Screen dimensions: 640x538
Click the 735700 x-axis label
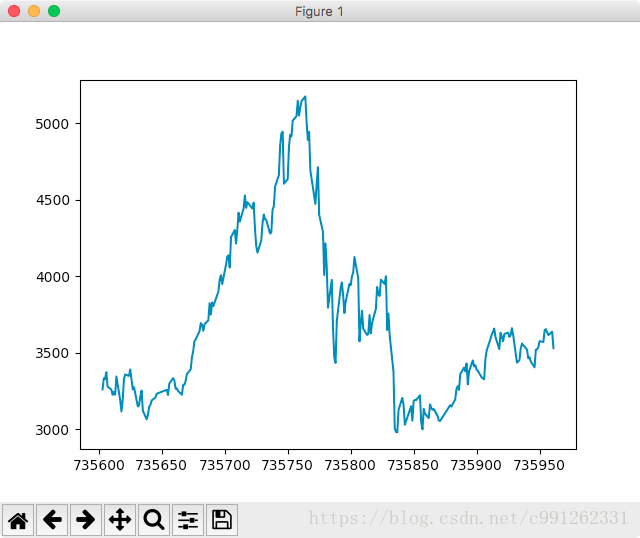point(225,465)
